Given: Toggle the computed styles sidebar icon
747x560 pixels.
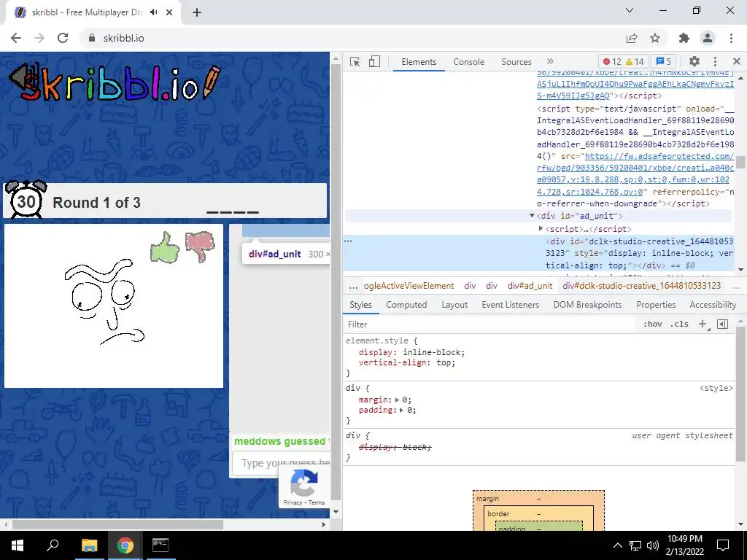Looking at the screenshot, I should point(723,324).
